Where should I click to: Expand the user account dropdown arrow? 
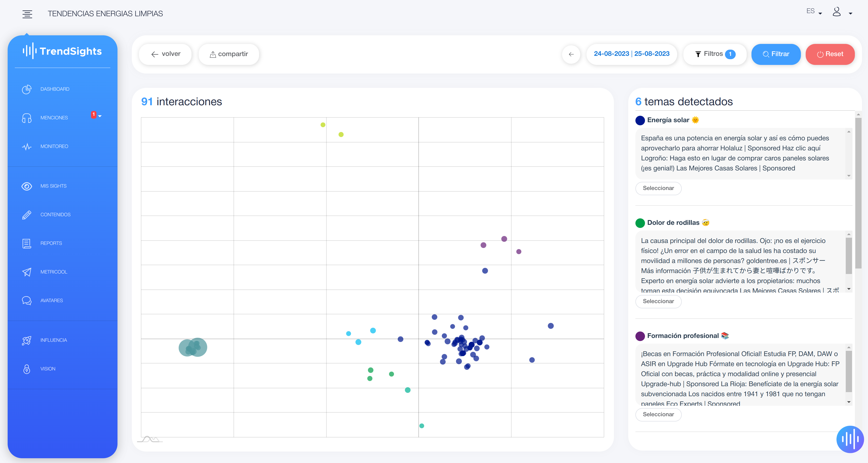[x=850, y=14]
